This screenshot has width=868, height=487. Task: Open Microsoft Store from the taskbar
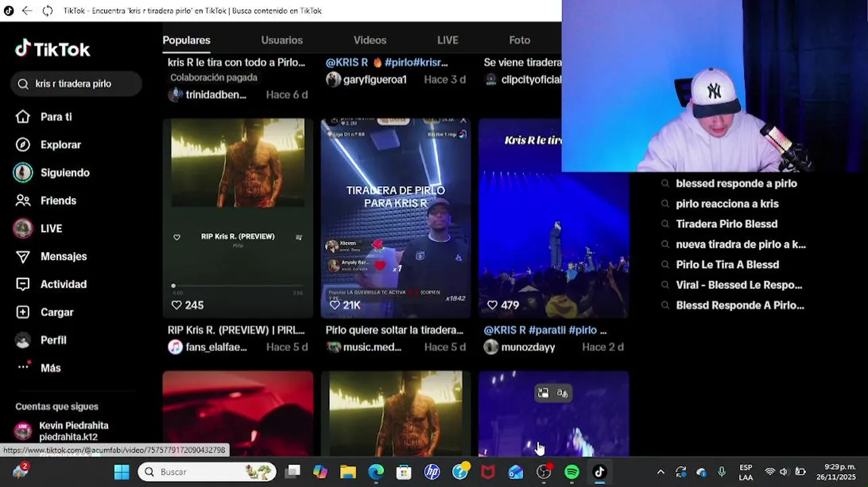click(x=404, y=471)
